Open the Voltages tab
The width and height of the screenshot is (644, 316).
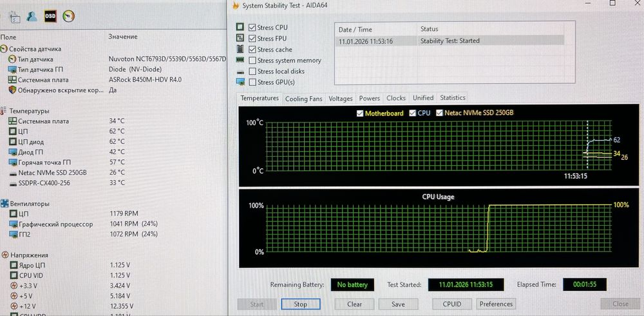pos(341,99)
